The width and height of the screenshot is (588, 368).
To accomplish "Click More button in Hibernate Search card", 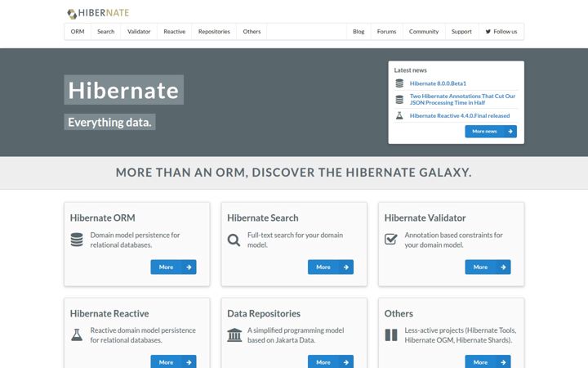I will pyautogui.click(x=331, y=267).
